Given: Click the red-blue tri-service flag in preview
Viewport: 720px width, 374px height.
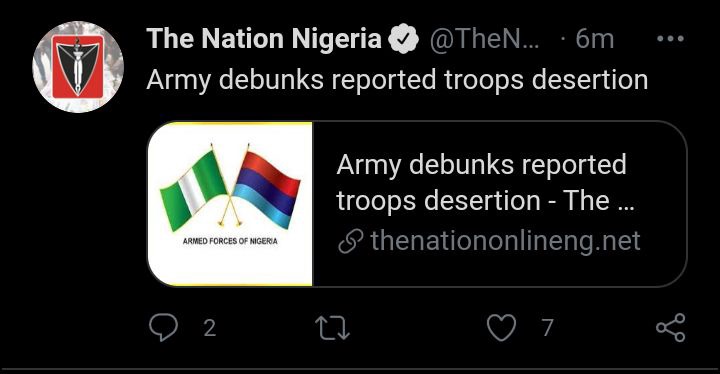Looking at the screenshot, I should pyautogui.click(x=266, y=187).
